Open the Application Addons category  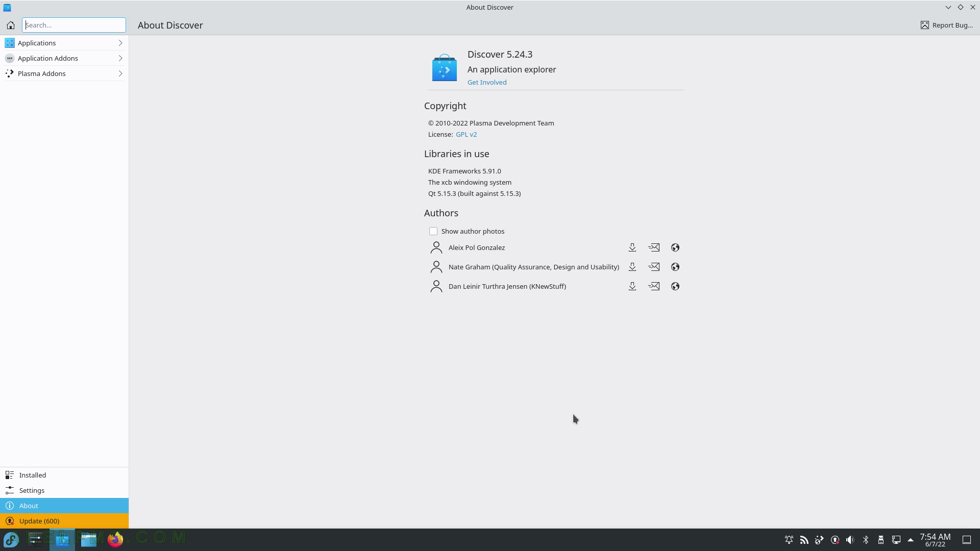click(x=64, y=58)
